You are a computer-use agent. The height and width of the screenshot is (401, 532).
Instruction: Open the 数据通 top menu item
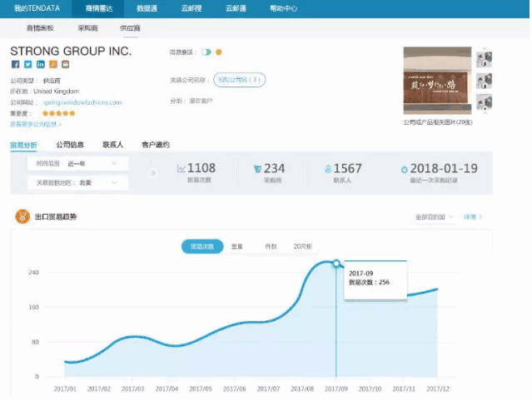point(147,7)
